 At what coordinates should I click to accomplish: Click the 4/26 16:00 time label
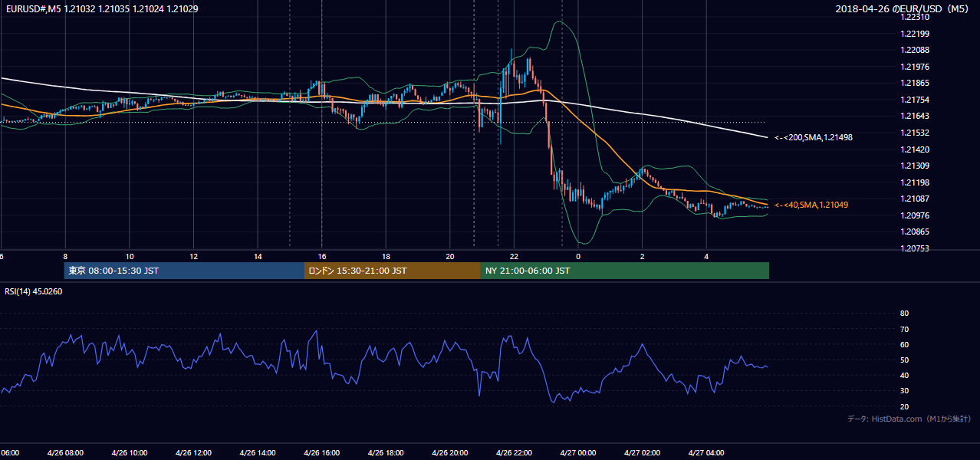pos(322,453)
